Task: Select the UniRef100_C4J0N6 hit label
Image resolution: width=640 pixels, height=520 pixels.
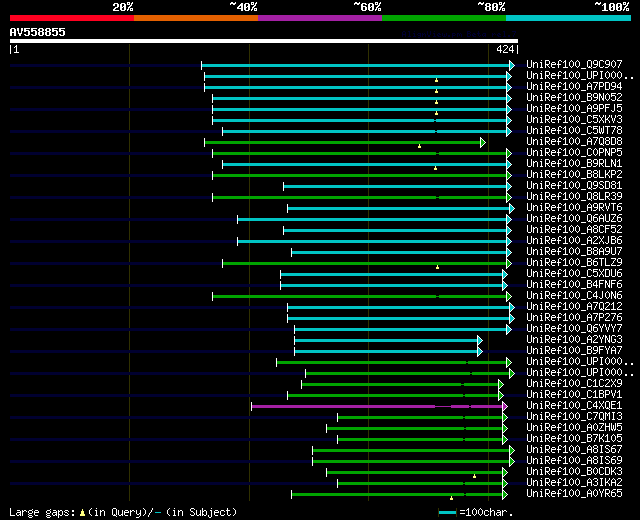Action: pos(574,296)
